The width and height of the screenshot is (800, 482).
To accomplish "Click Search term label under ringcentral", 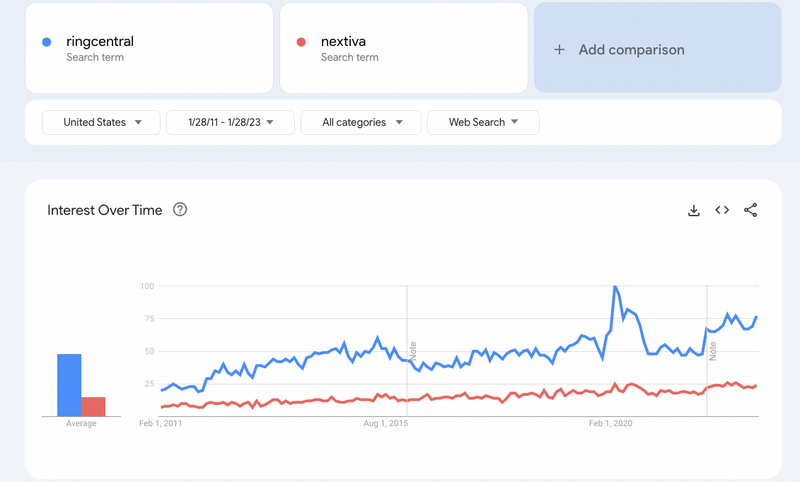I will point(95,57).
